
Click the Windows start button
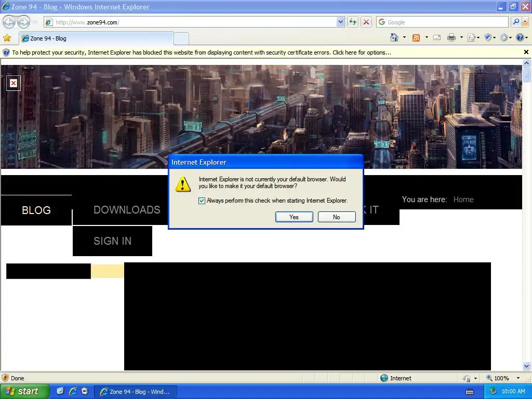click(x=24, y=391)
